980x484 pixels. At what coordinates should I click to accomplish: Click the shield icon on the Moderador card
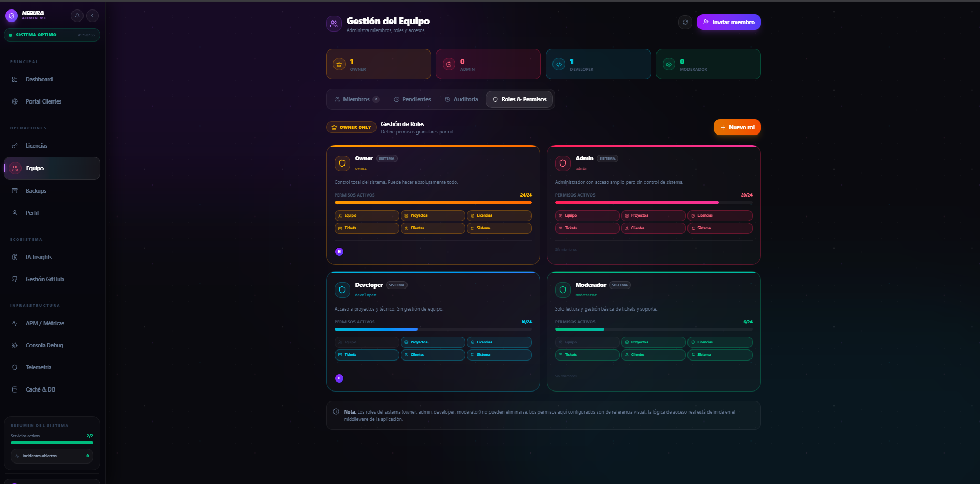(x=562, y=290)
